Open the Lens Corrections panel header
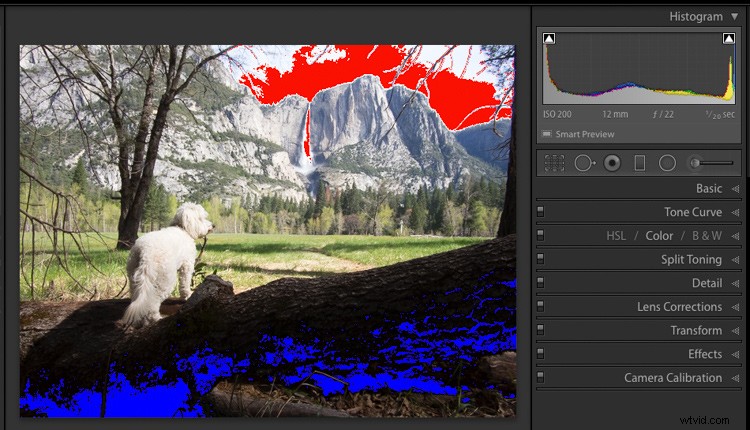750x430 pixels. (x=680, y=307)
